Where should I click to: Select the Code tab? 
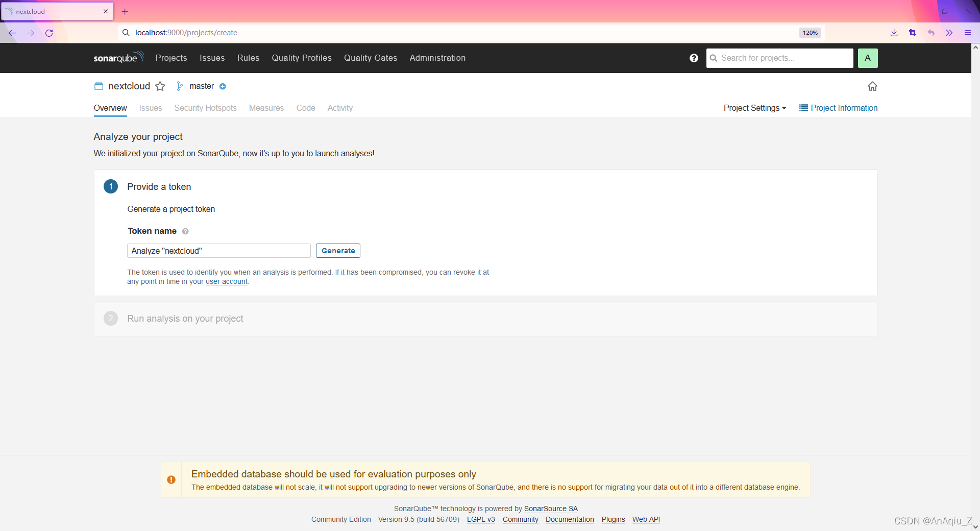(x=306, y=108)
